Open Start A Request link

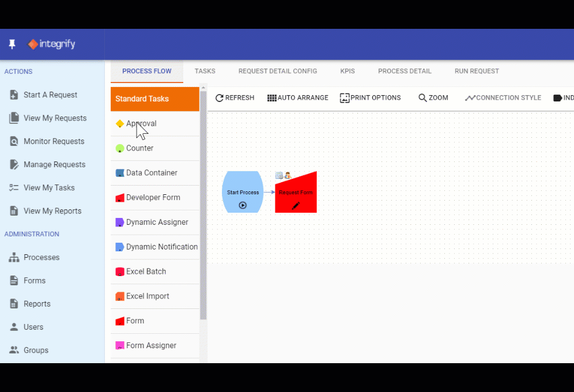pos(51,95)
